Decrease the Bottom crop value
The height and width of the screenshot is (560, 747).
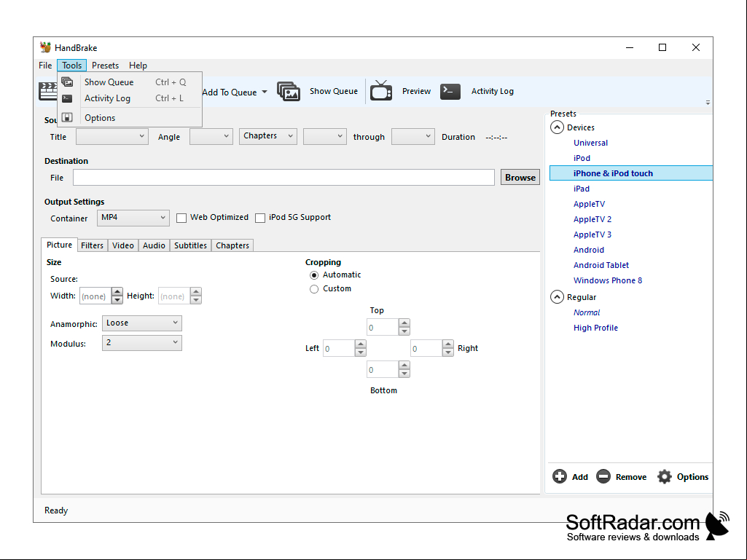tap(404, 374)
